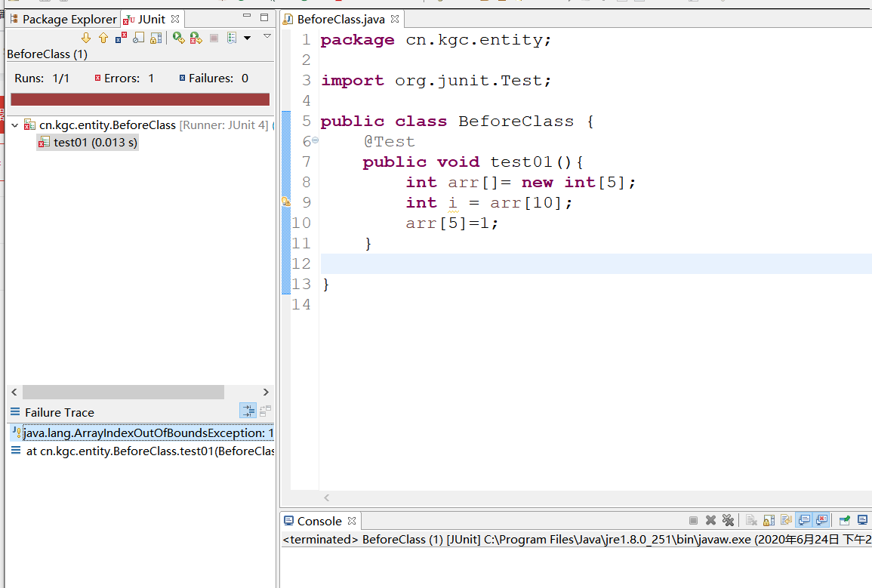Click the red test progress bar
872x588 pixels.
pos(139,99)
